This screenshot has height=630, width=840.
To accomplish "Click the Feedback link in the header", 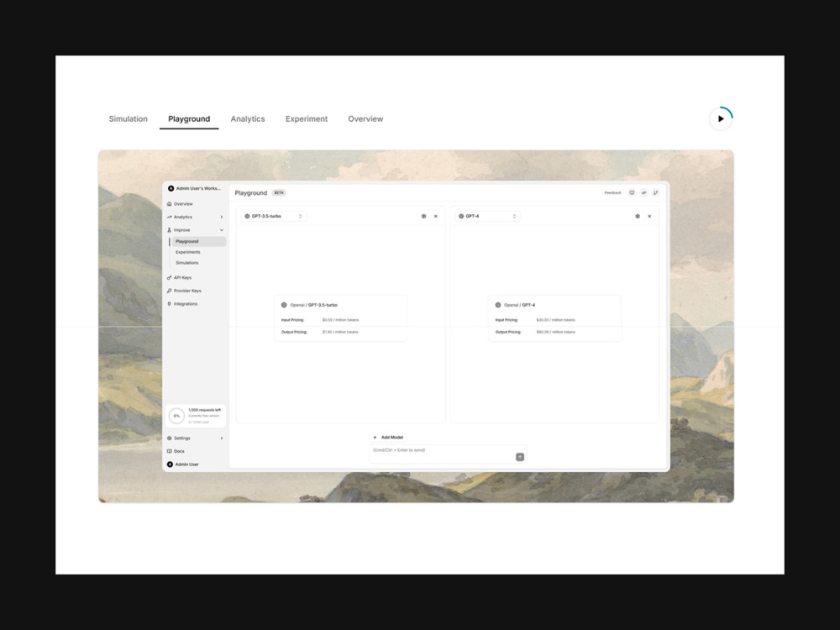I will pyautogui.click(x=613, y=193).
